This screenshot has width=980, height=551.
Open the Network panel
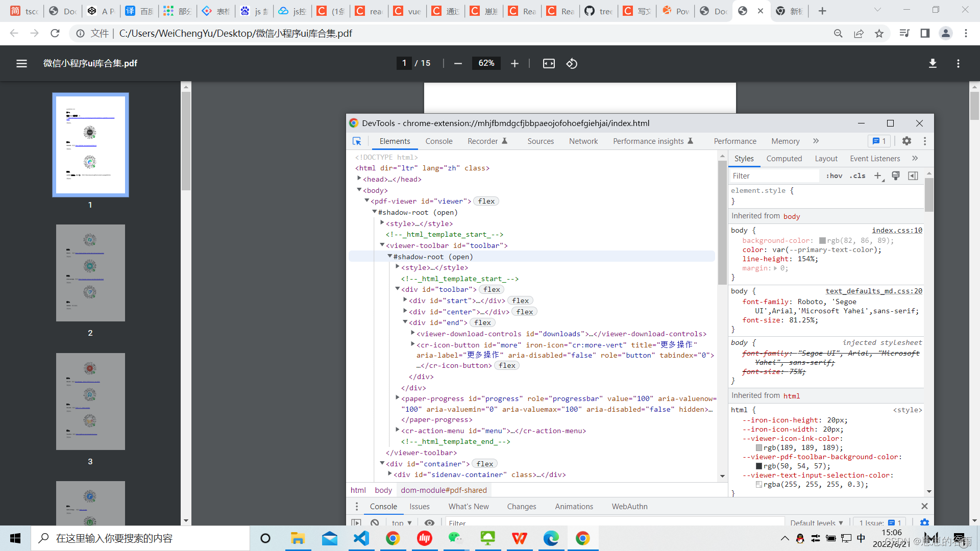tap(583, 141)
